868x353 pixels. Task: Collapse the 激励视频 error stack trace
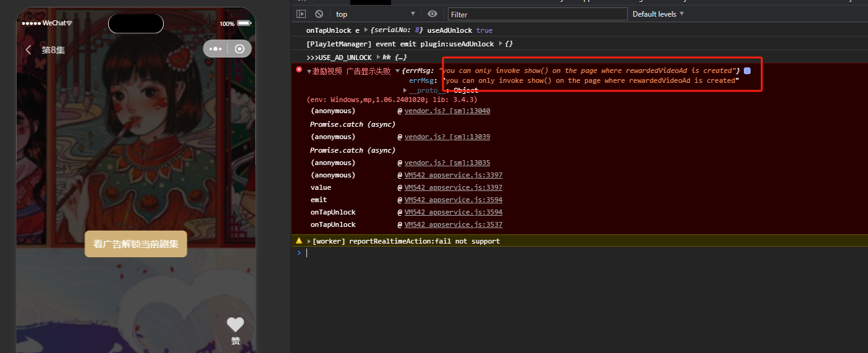pos(309,71)
